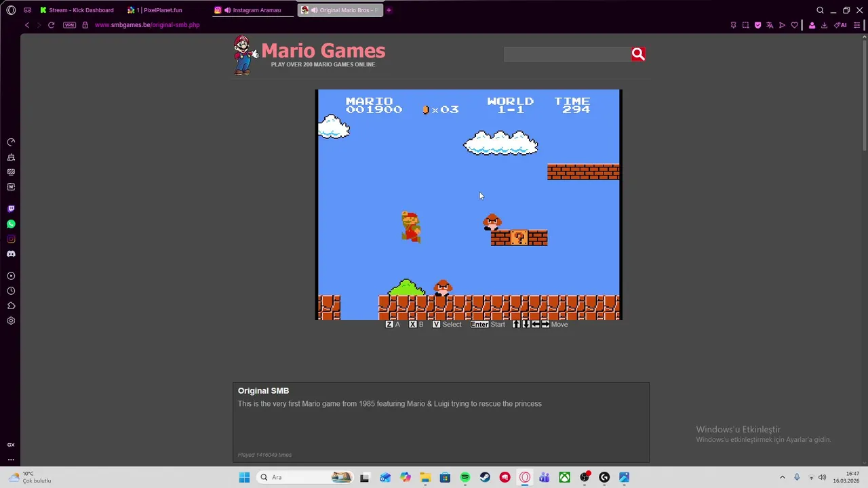Toggle the VPN badge in address bar
The width and height of the screenshot is (868, 488).
point(69,25)
